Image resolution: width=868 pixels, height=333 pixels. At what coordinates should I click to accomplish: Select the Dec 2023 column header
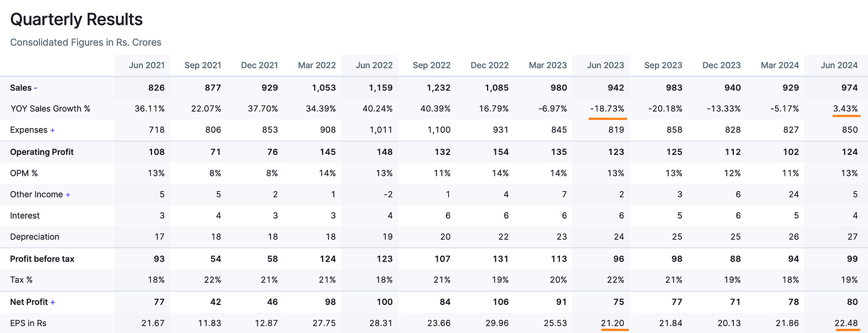(x=721, y=65)
